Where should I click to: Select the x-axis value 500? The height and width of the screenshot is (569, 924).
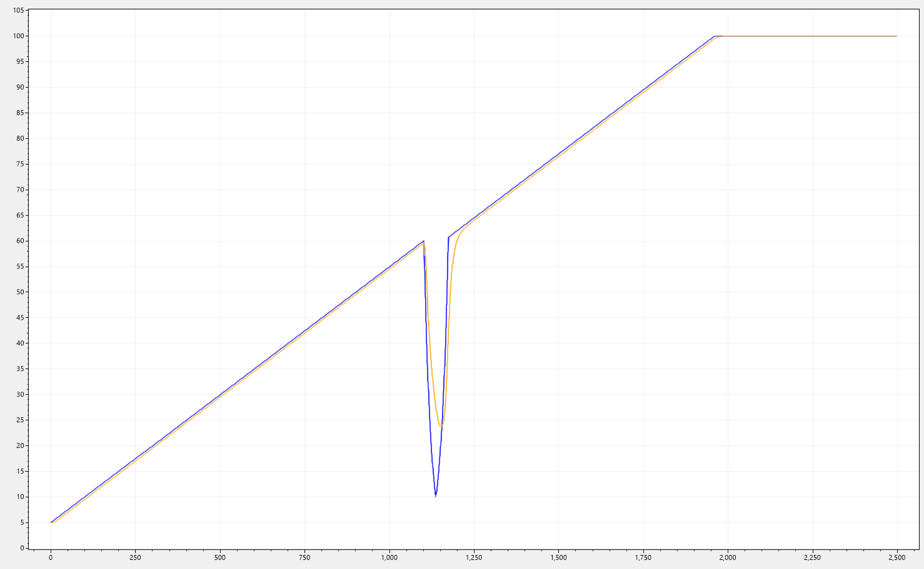click(220, 557)
